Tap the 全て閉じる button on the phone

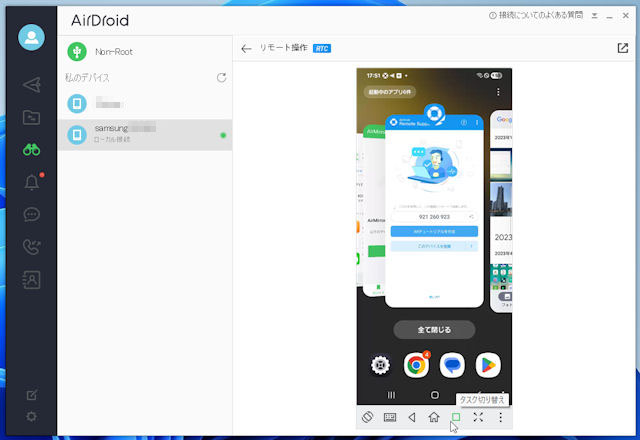pos(434,329)
